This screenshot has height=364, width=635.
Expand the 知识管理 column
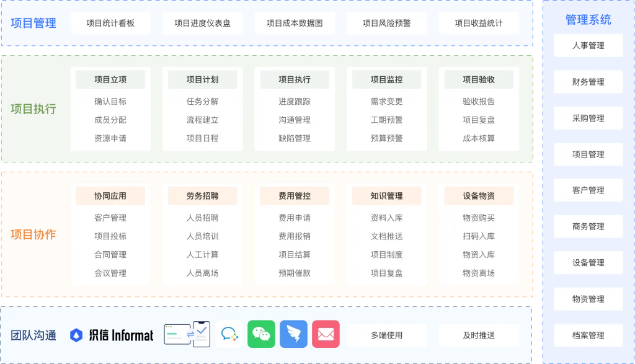386,195
